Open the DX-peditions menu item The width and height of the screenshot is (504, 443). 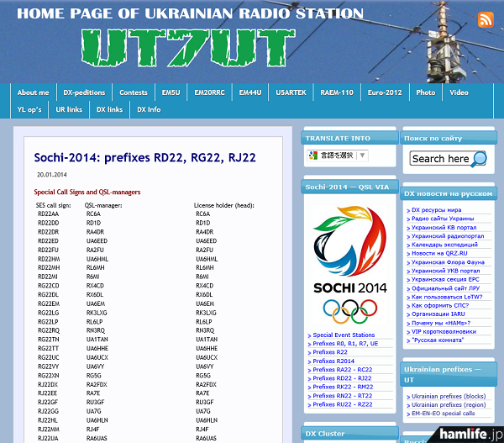[x=84, y=92]
